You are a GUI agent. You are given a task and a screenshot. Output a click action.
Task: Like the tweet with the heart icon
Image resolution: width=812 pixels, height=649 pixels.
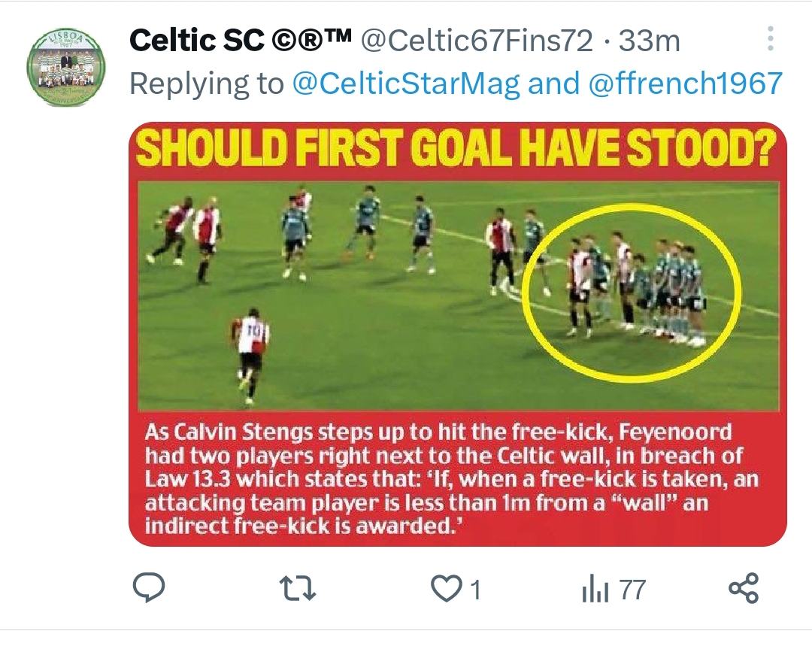tap(447, 590)
